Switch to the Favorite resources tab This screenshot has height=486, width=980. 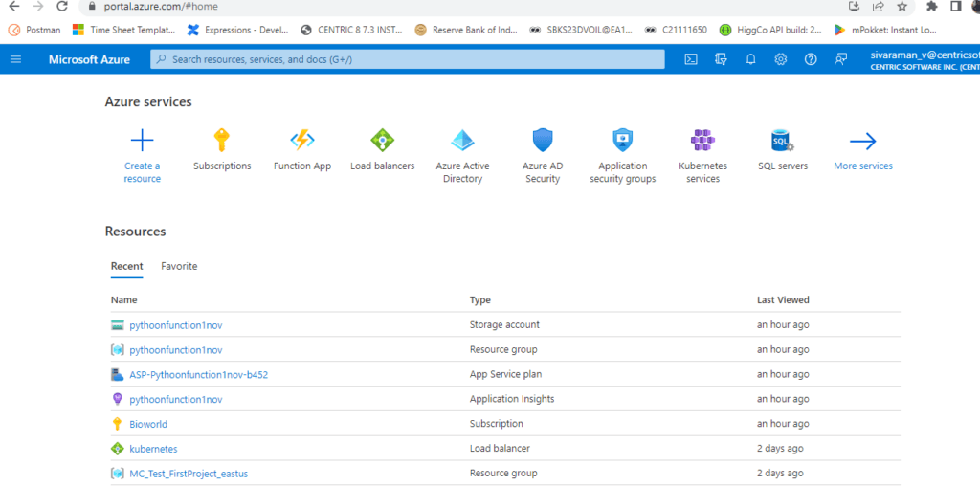[179, 266]
